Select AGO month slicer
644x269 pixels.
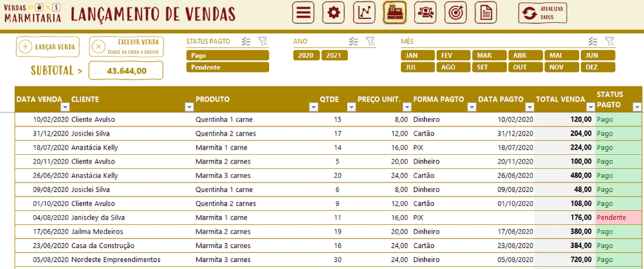(x=453, y=67)
